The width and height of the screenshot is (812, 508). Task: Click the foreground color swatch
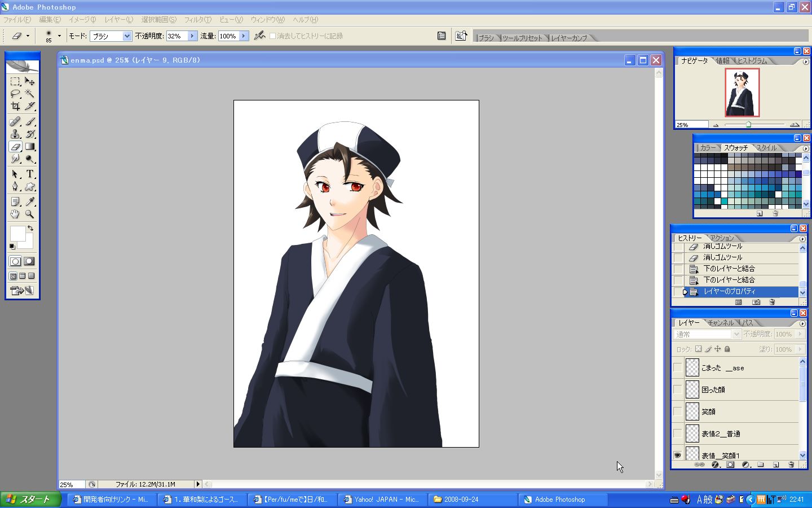pos(17,233)
